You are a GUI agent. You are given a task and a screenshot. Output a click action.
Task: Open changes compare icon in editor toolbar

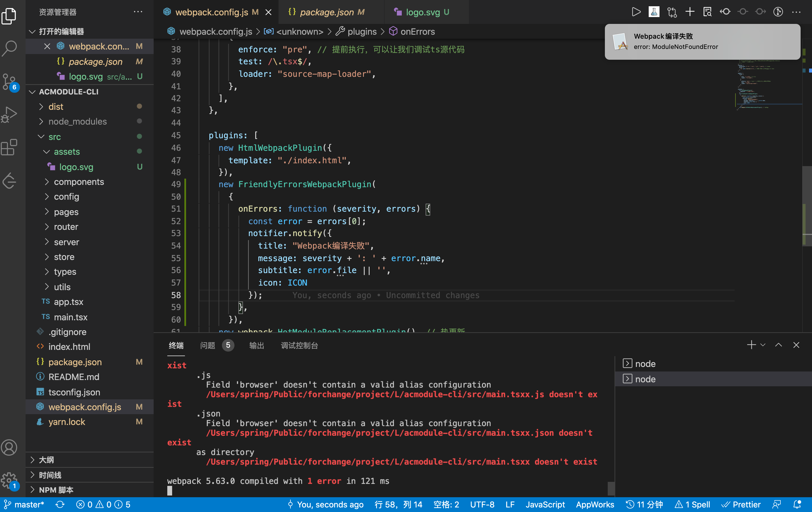672,12
